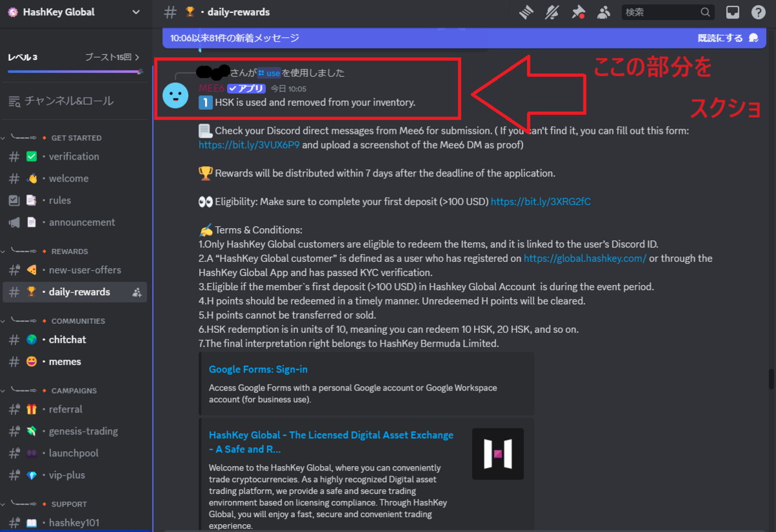The width and height of the screenshot is (776, 532).
Task: Open Google Forms: Sign-in embed title
Action: click(258, 369)
